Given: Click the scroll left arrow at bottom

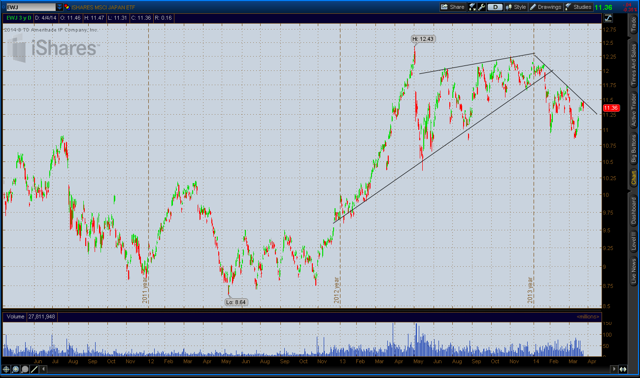Looking at the screenshot, I should 43,369.
